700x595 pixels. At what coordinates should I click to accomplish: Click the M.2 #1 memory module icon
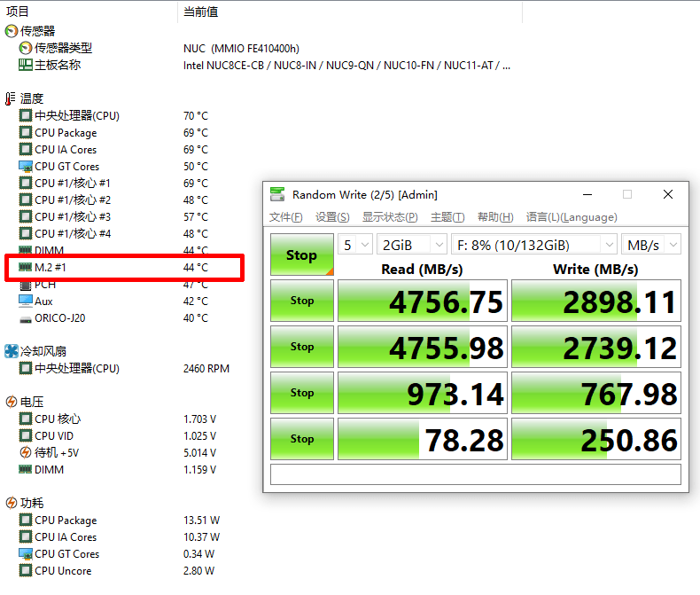tap(25, 267)
